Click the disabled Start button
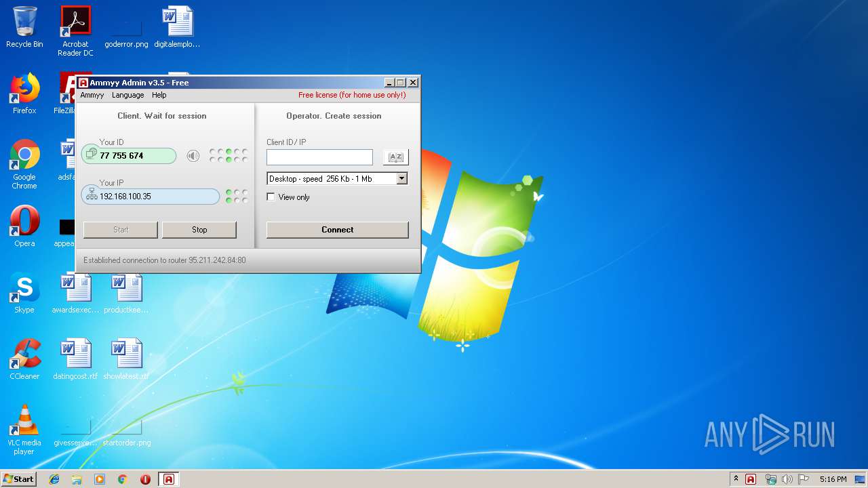 click(121, 230)
